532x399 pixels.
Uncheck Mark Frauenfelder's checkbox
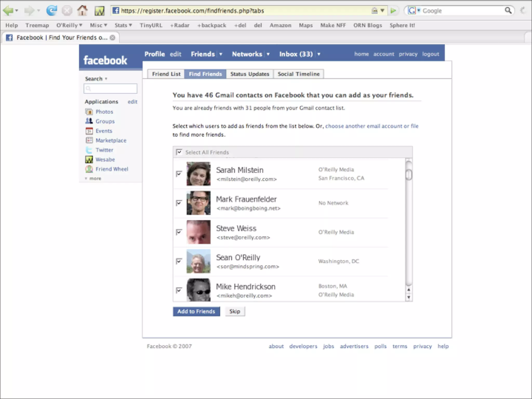pyautogui.click(x=179, y=203)
